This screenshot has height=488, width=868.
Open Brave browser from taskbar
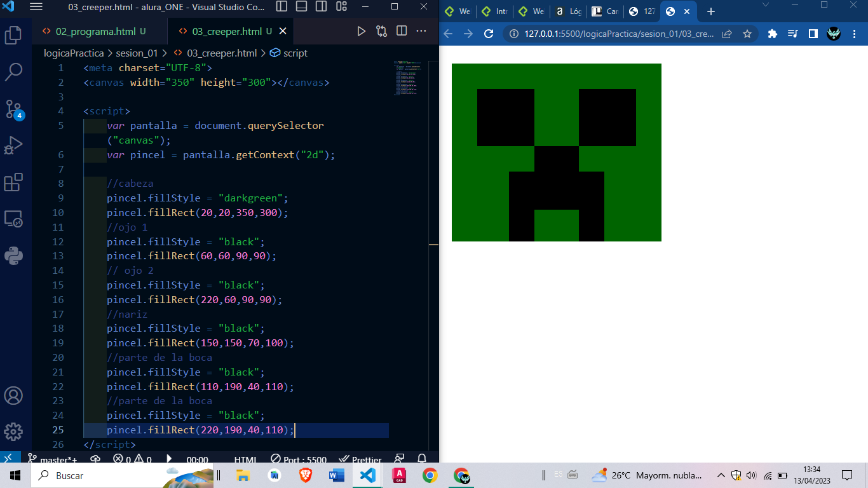[306, 475]
